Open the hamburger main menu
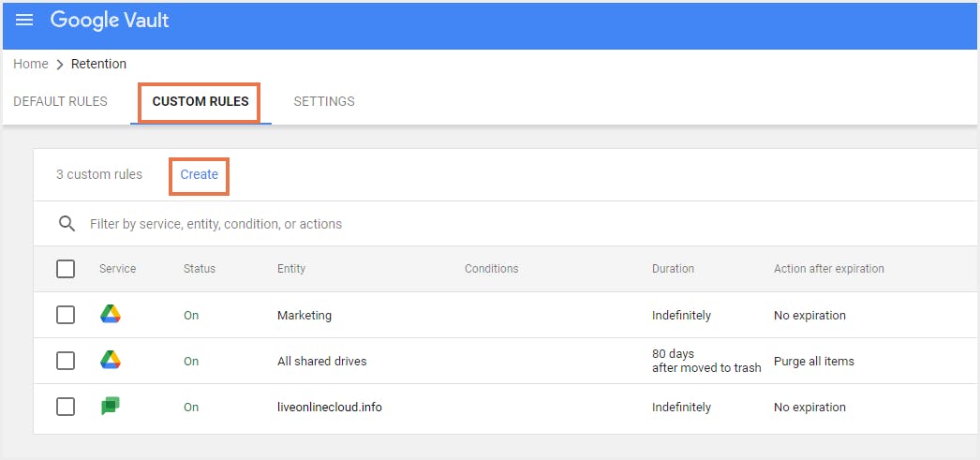This screenshot has height=460, width=980. pos(24,21)
